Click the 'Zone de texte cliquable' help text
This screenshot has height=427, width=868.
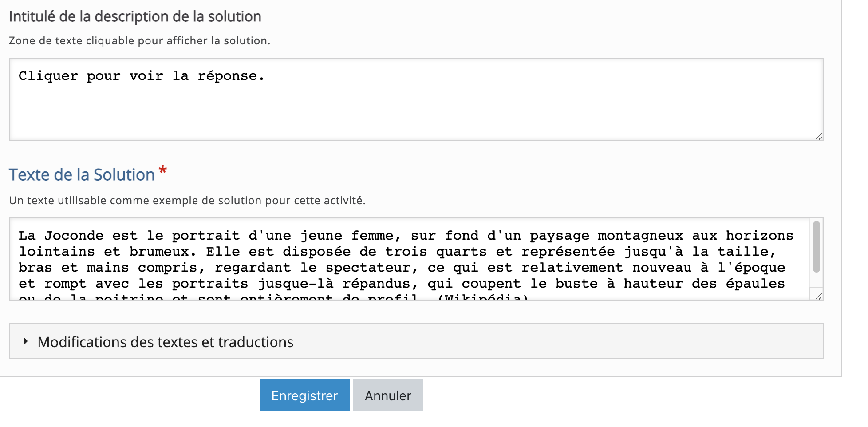pyautogui.click(x=139, y=41)
